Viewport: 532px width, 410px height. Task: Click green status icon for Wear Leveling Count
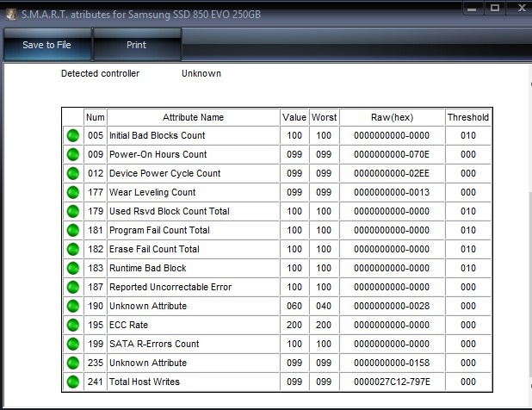tap(73, 192)
